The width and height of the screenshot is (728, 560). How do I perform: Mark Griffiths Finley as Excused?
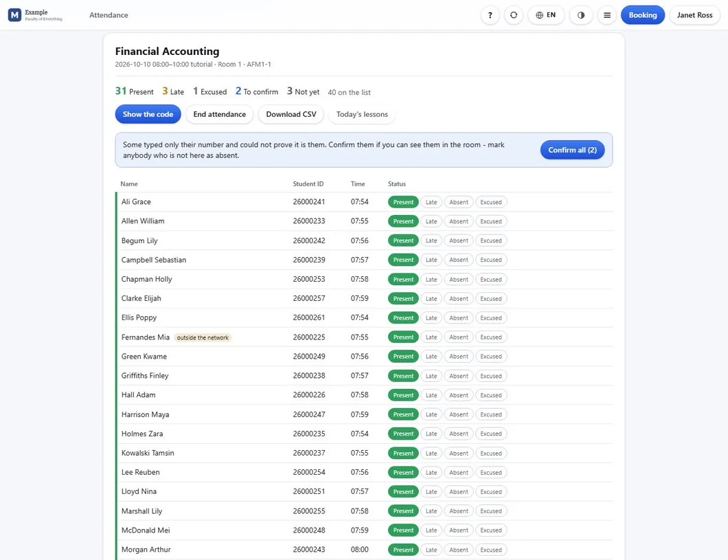point(491,376)
